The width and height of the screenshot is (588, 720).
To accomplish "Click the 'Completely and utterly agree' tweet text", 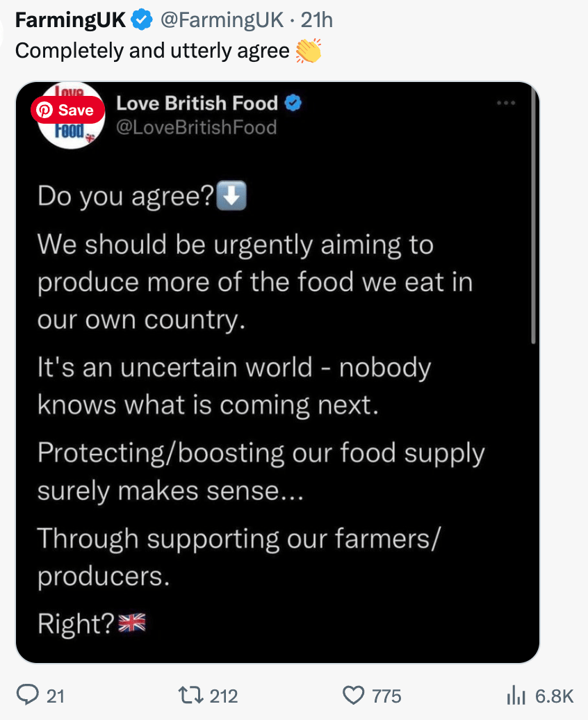I will pos(152,51).
